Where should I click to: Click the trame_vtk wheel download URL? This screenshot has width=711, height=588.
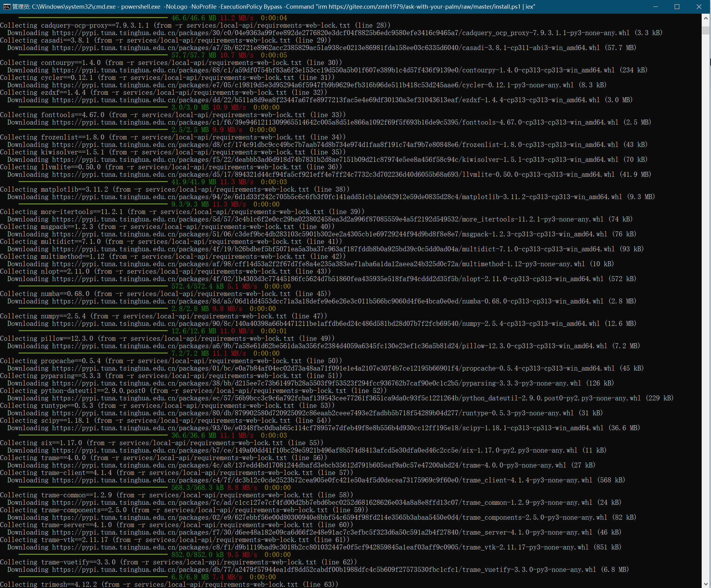pyautogui.click(x=320, y=547)
